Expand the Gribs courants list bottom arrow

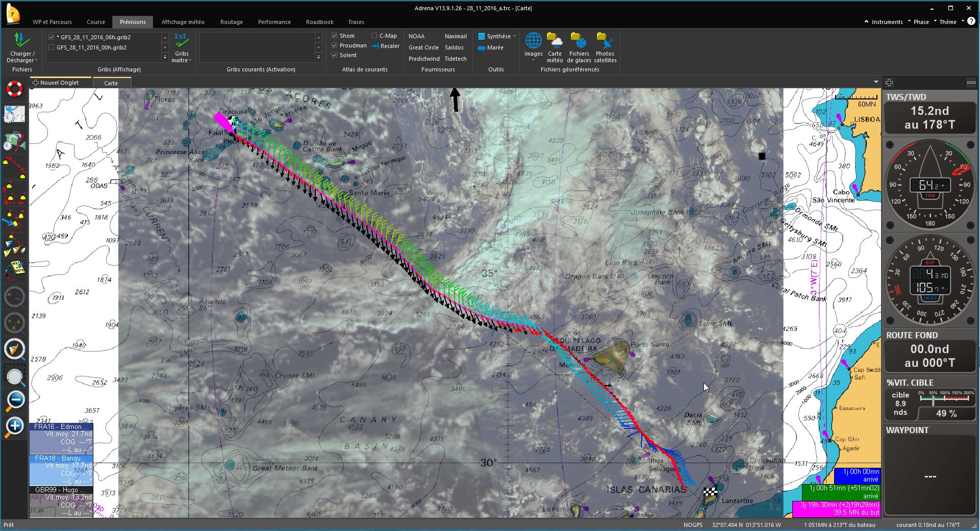point(318,58)
